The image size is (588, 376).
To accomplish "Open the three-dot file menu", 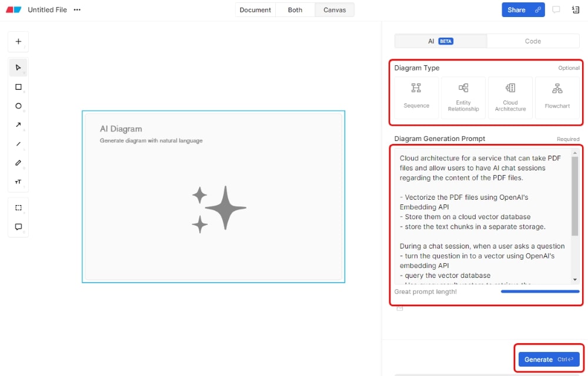I will pos(77,10).
